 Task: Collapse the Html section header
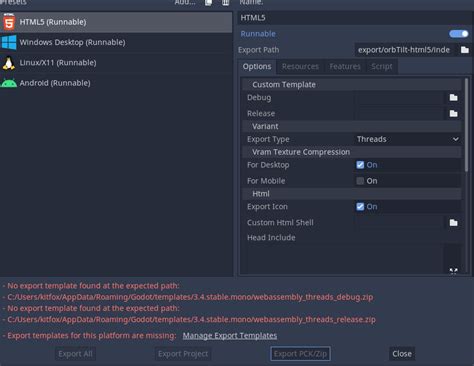click(x=352, y=194)
